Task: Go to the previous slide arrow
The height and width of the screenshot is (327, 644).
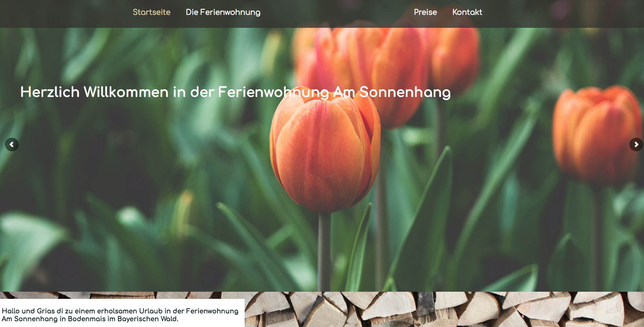Action: click(x=12, y=145)
